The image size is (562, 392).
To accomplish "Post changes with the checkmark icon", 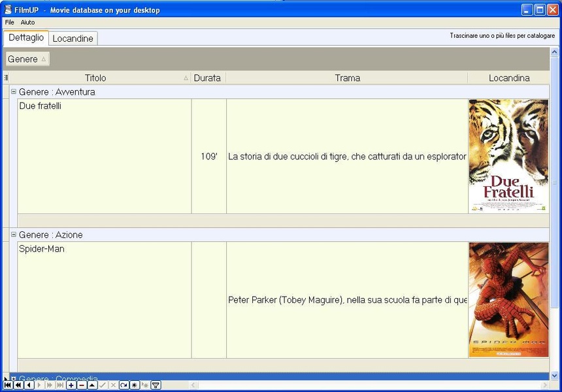I will pyautogui.click(x=103, y=385).
